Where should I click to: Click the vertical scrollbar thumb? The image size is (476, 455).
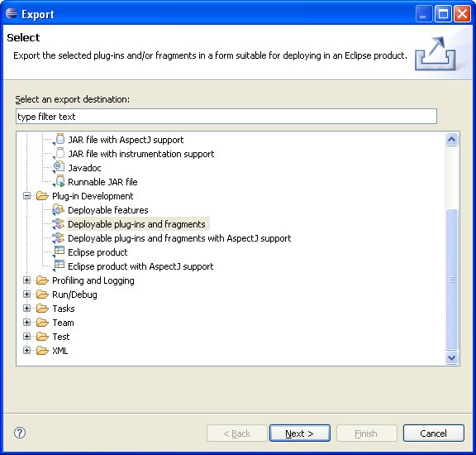click(x=452, y=280)
